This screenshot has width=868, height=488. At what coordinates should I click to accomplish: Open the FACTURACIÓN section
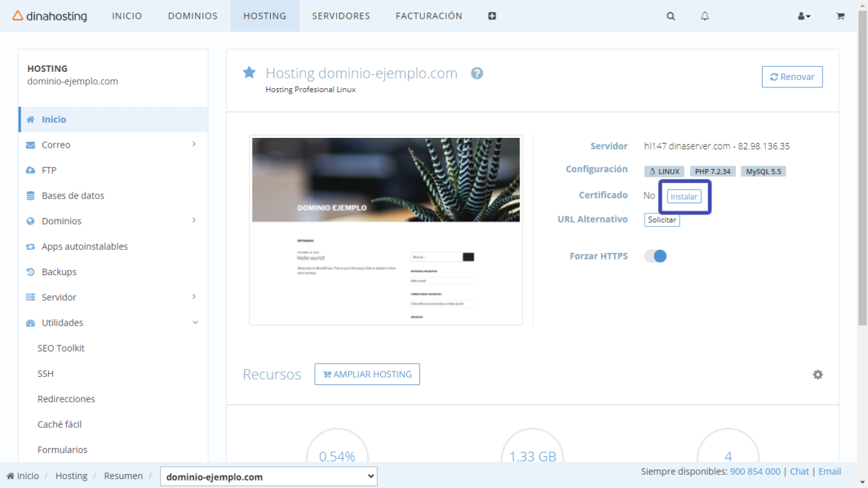click(429, 16)
